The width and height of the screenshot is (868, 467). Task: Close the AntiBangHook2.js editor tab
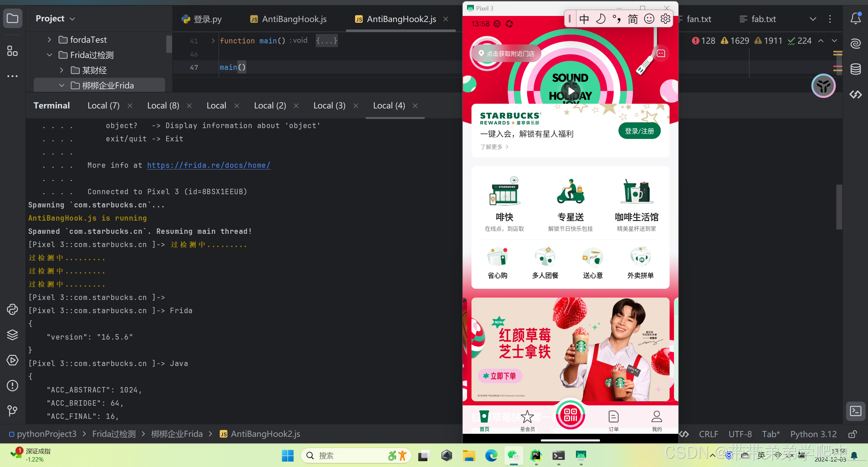[446, 19]
